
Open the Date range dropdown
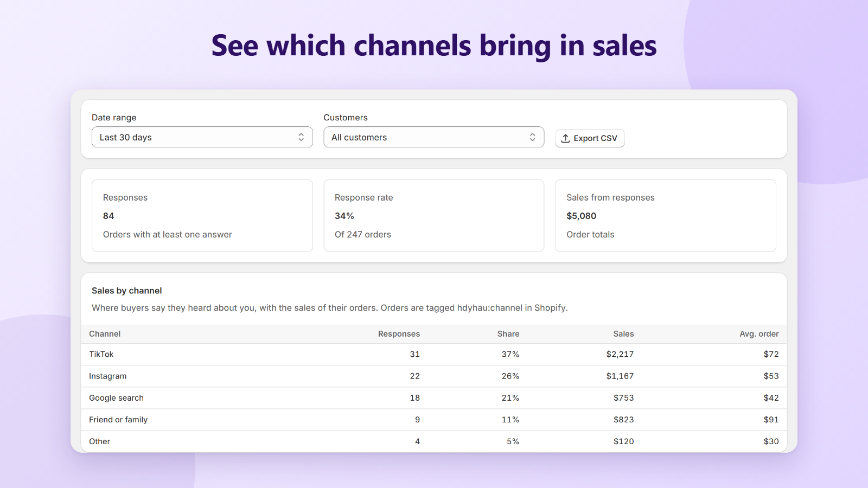(202, 137)
